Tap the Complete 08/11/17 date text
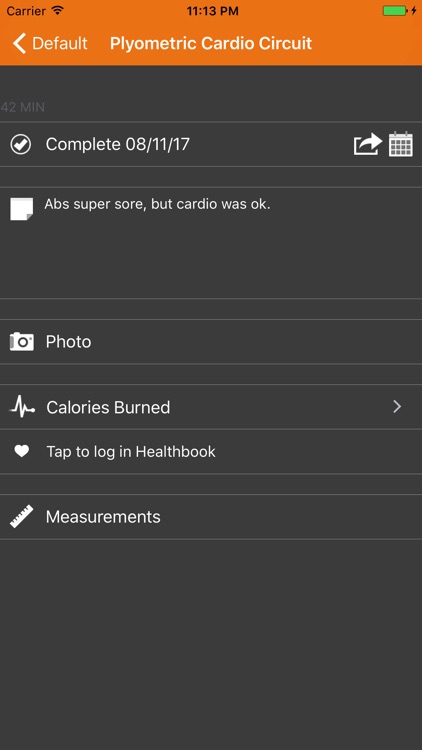 (x=118, y=144)
